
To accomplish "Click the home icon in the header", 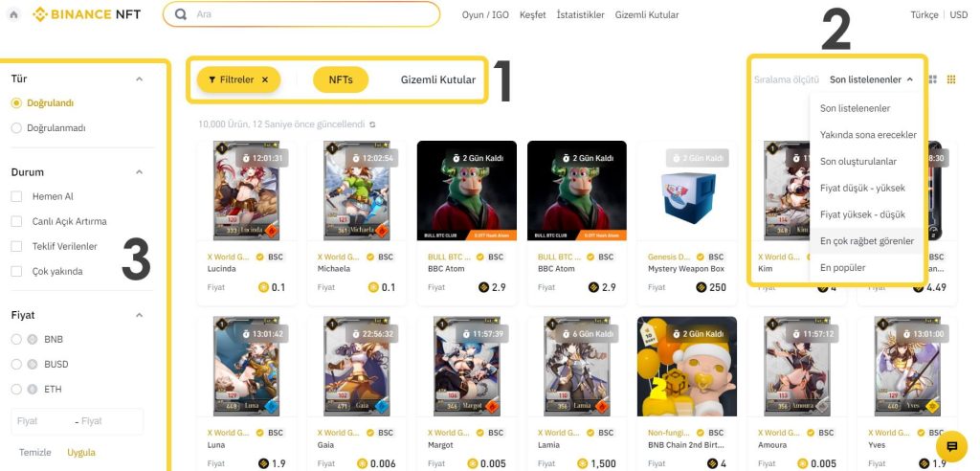I will tap(13, 14).
